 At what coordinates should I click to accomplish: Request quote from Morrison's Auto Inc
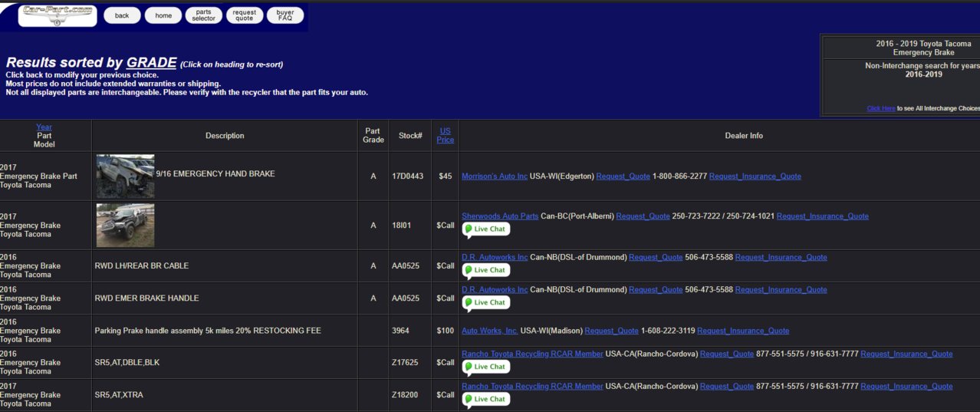click(623, 176)
